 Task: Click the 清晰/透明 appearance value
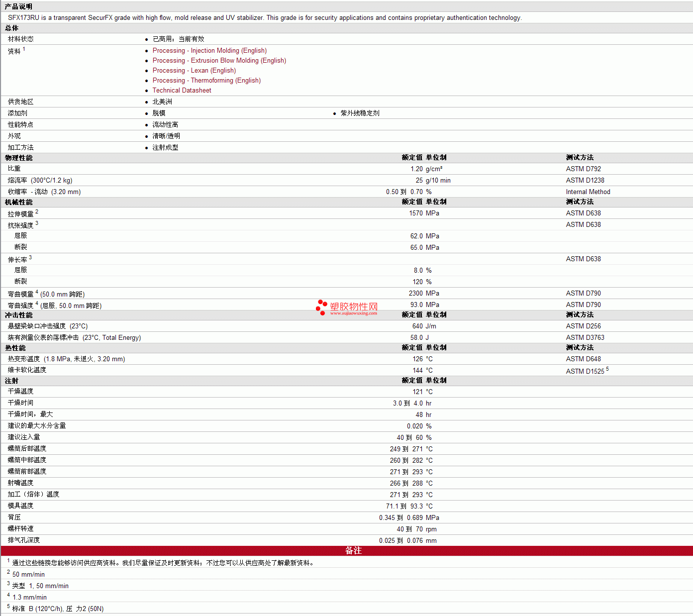166,136
